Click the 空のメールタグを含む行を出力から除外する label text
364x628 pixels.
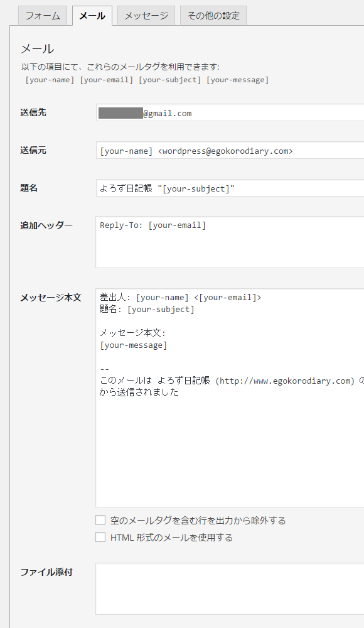tap(198, 521)
